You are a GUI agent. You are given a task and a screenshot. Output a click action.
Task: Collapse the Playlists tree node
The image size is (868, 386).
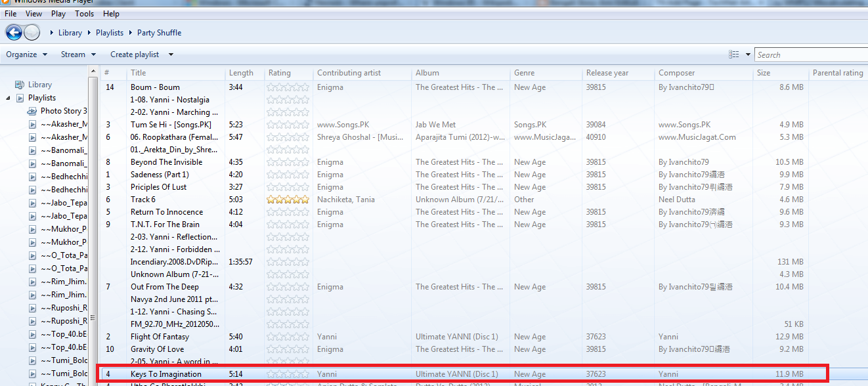coord(8,98)
